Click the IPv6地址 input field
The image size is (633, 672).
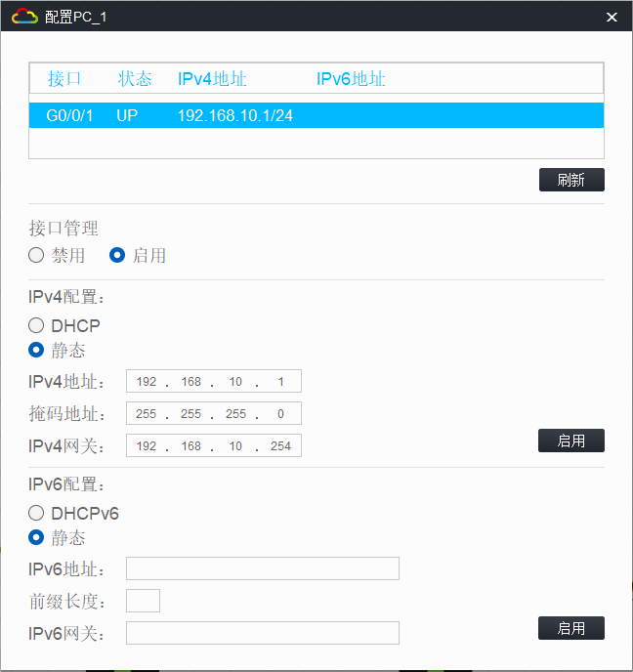pyautogui.click(x=262, y=568)
